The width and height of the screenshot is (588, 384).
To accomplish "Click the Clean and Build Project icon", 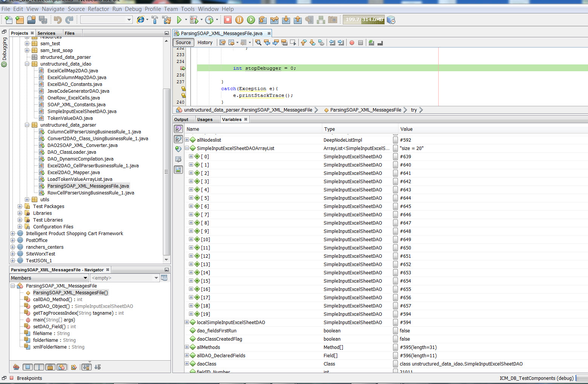I will coord(166,20).
